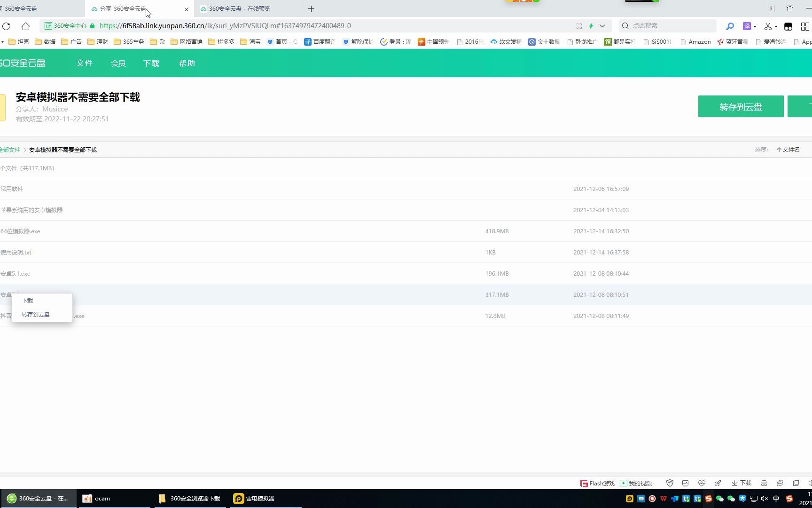Click the incognito glasses icon in status bar

(x=764, y=483)
